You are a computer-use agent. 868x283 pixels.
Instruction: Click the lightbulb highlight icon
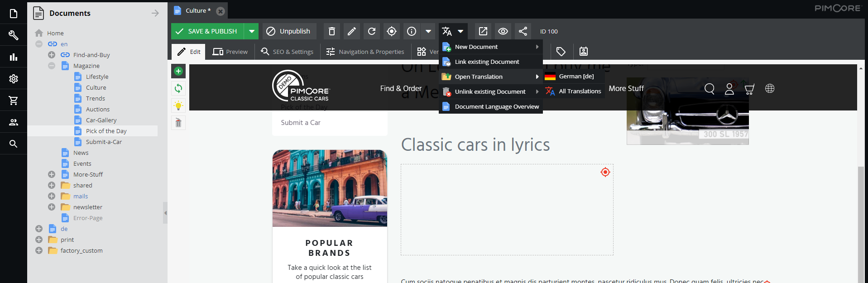point(178,106)
